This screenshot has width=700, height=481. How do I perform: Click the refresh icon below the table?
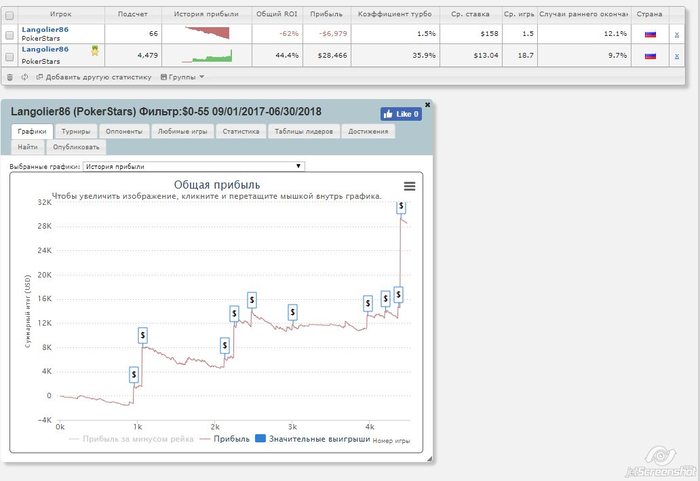pos(25,77)
